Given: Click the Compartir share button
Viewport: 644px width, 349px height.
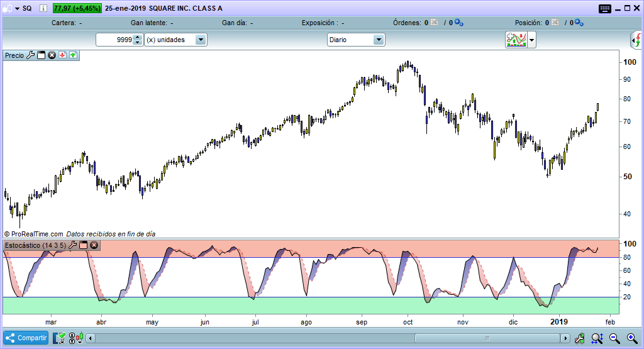Looking at the screenshot, I should coord(26,338).
